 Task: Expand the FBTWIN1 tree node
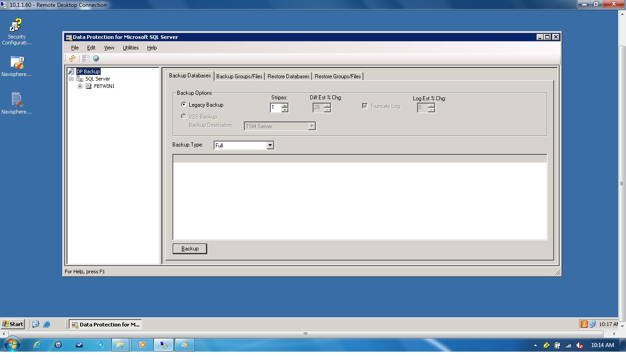coord(80,86)
